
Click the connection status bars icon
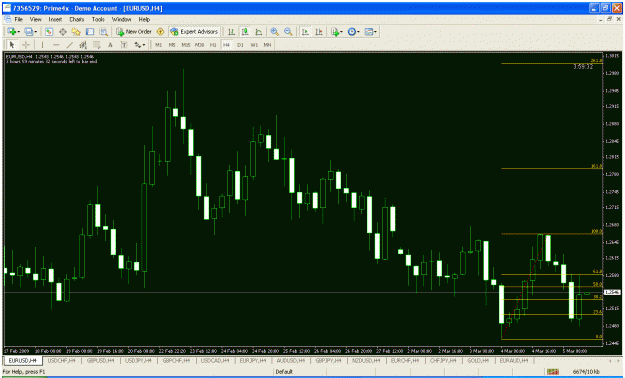[552, 372]
